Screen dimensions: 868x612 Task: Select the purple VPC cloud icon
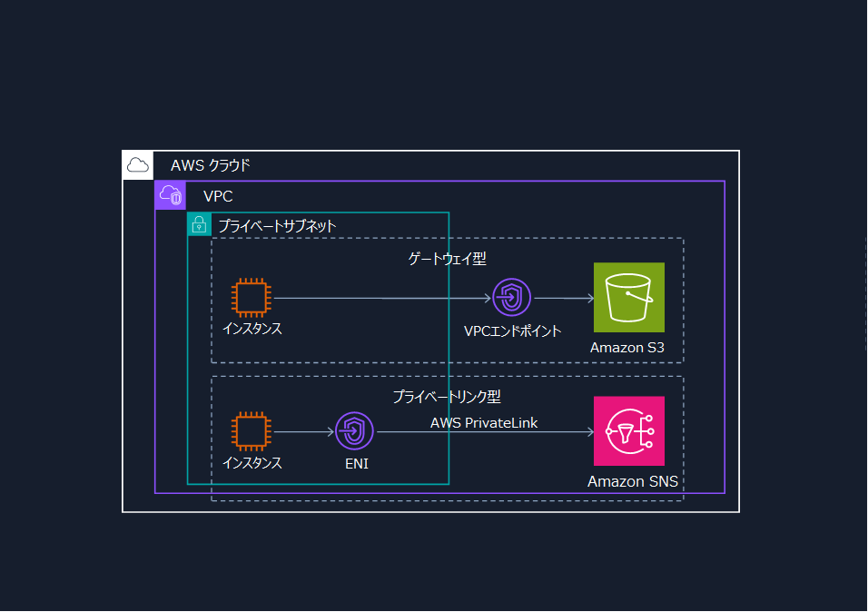tap(171, 195)
